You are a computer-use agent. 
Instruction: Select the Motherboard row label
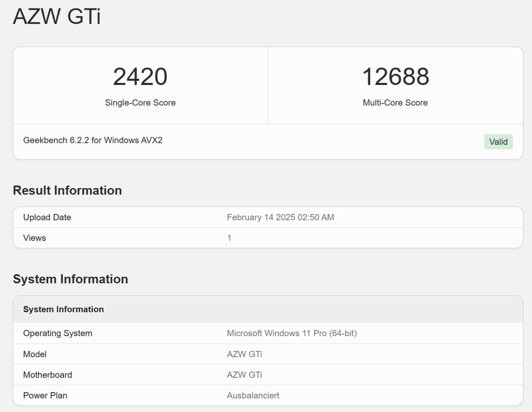pyautogui.click(x=47, y=375)
